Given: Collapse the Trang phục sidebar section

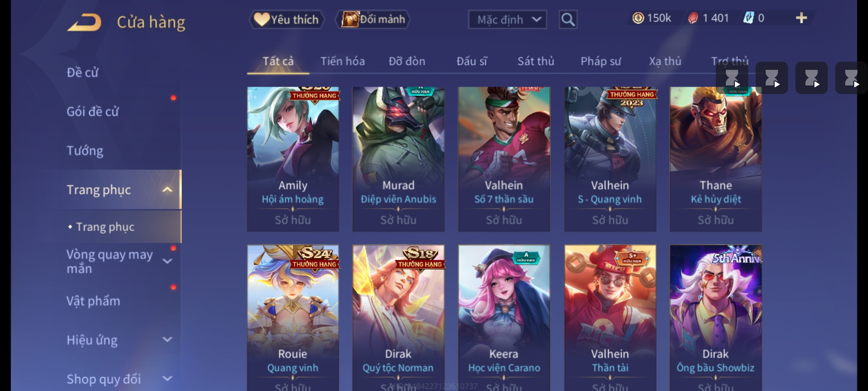Looking at the screenshot, I should click(x=167, y=190).
